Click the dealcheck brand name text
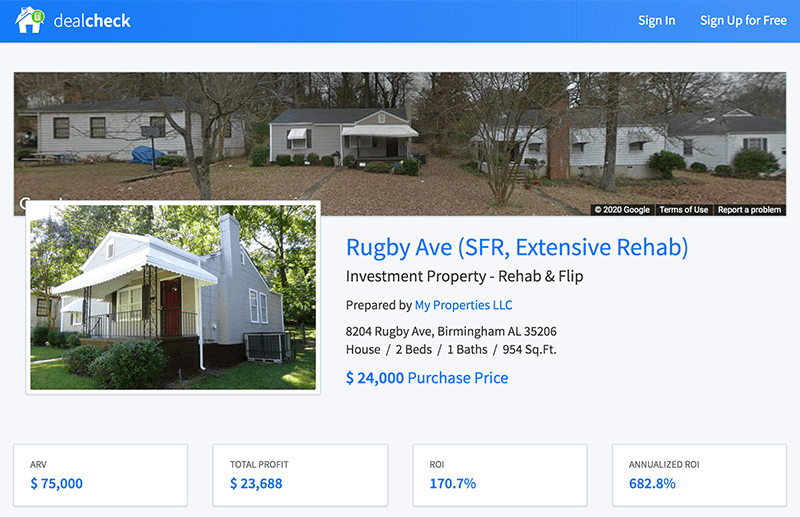The image size is (800, 517). (x=92, y=21)
